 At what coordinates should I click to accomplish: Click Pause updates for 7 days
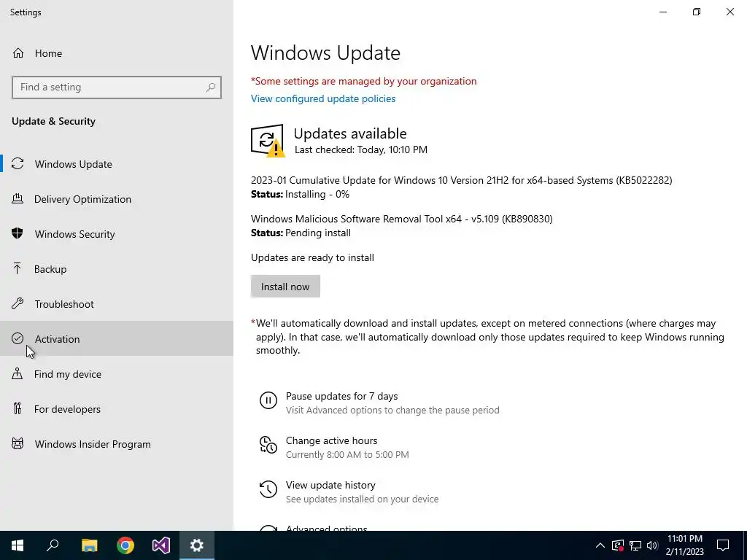[x=341, y=396]
